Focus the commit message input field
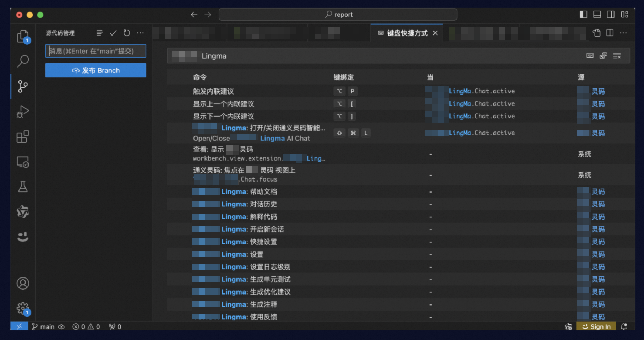This screenshot has height=340, width=644. pos(96,51)
